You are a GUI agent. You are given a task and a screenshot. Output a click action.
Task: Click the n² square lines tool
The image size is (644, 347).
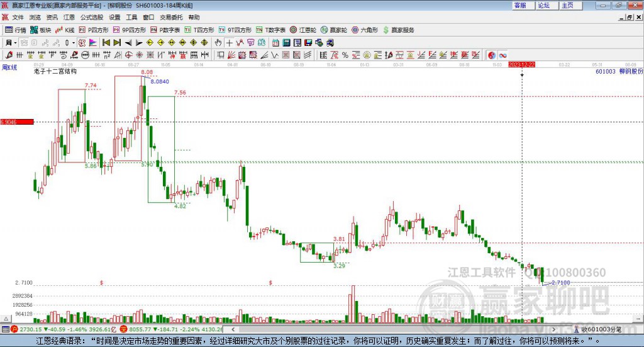coord(107,55)
